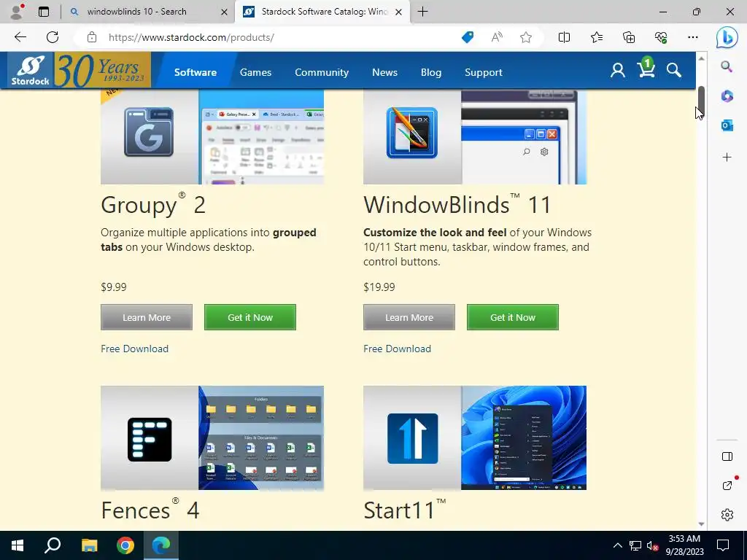This screenshot has width=747, height=560.
Task: Open Community menu
Action: tap(322, 72)
